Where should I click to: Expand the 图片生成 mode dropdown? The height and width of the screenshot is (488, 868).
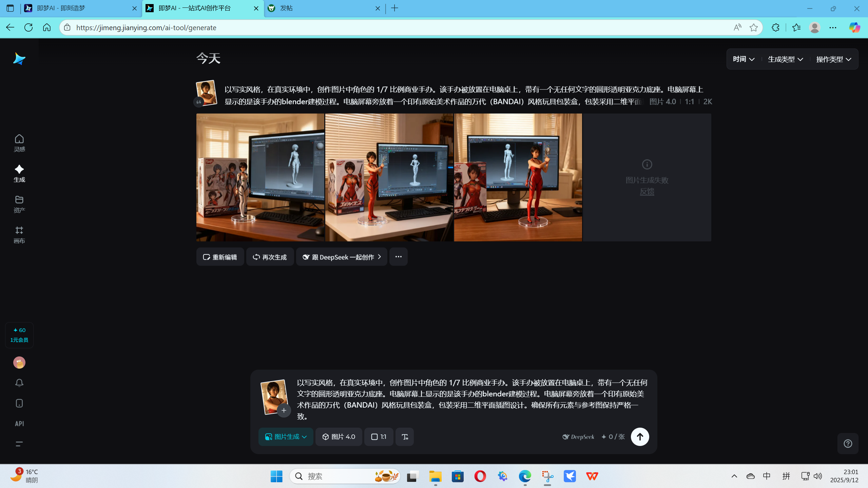coord(286,437)
